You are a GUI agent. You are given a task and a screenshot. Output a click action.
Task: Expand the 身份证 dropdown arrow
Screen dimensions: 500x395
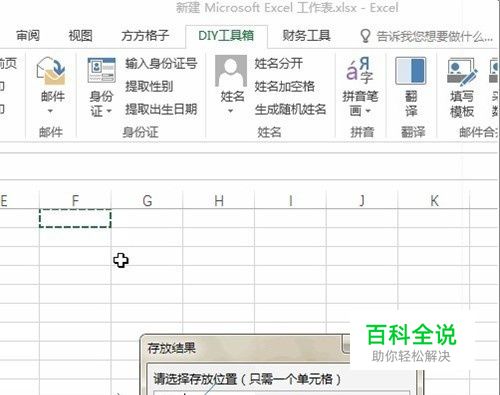(x=109, y=111)
